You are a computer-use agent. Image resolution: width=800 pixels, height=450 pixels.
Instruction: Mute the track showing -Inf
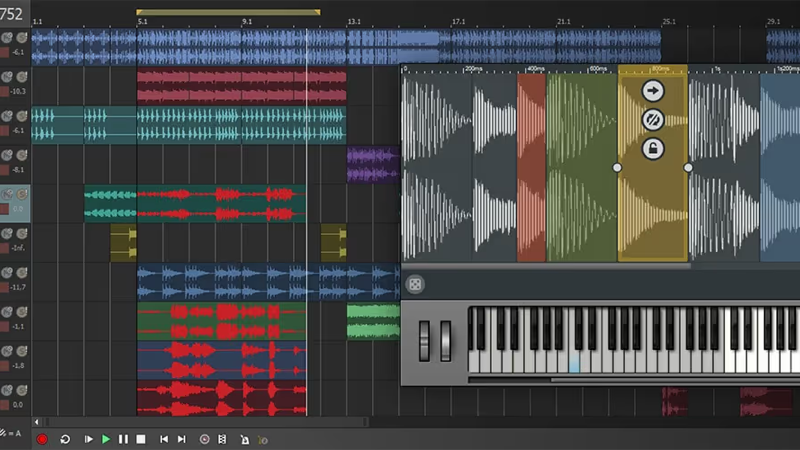[x=7, y=234]
